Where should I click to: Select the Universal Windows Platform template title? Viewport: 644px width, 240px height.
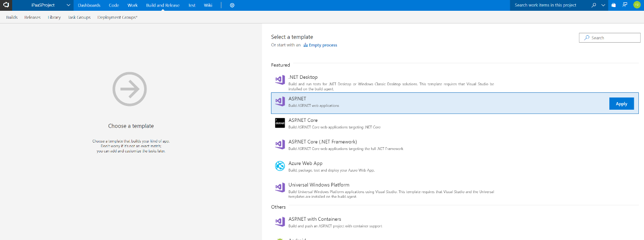click(x=319, y=185)
